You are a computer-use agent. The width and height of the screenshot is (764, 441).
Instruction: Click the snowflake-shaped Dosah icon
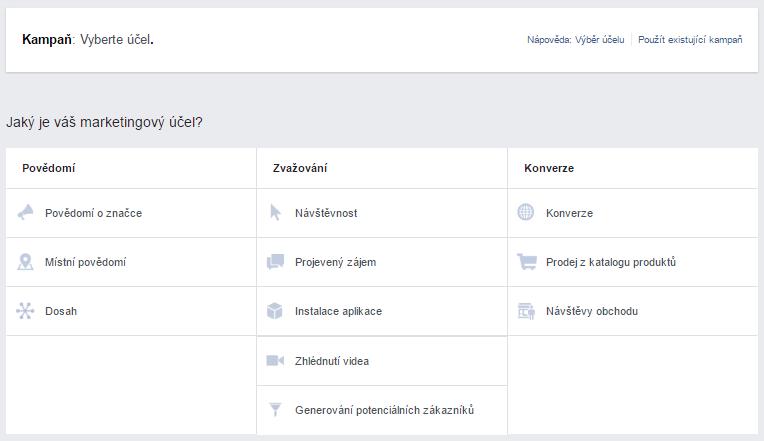(25, 311)
